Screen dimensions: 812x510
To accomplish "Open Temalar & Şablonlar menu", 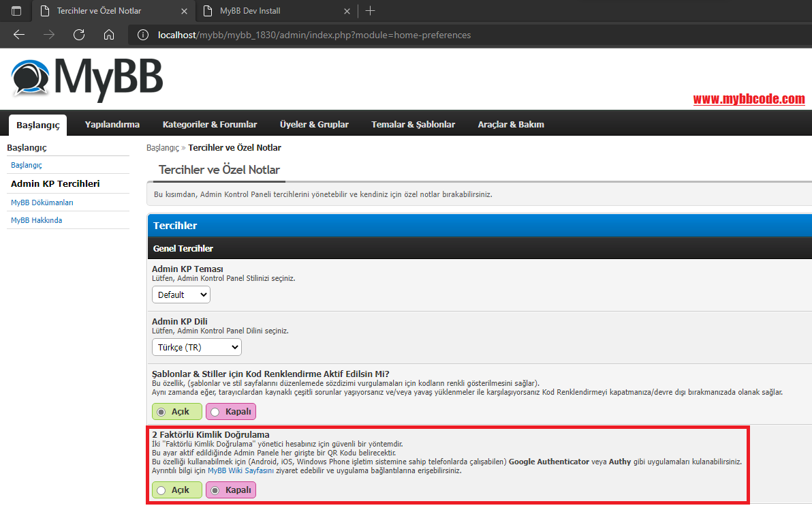I will pyautogui.click(x=413, y=124).
